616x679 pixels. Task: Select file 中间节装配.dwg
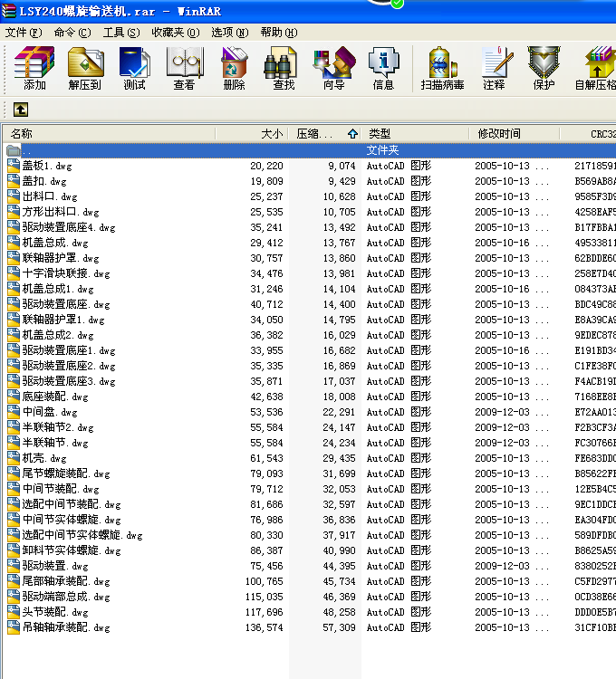point(61,489)
